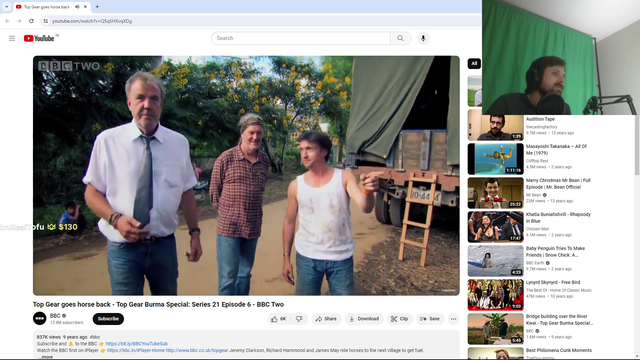Open Masayoshi Takanaka All Of Me thumbnail
640x360 pixels.
[x=496, y=159]
